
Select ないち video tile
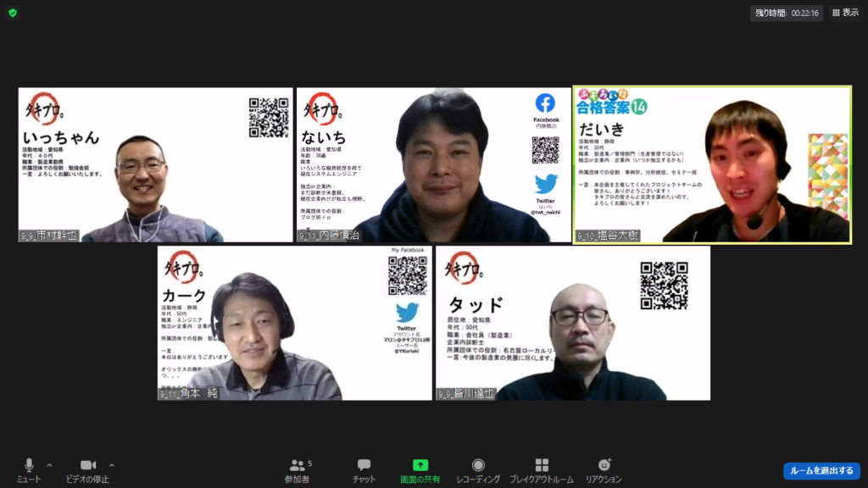433,164
